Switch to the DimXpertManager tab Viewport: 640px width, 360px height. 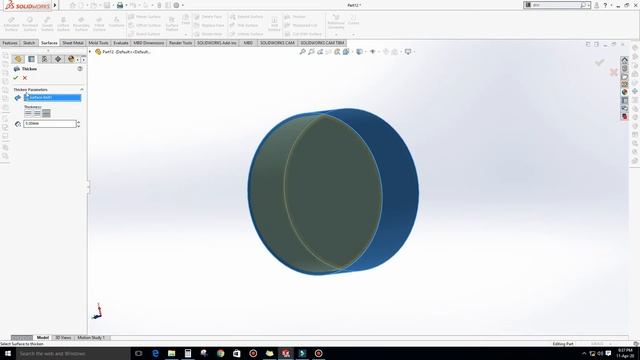[58, 59]
